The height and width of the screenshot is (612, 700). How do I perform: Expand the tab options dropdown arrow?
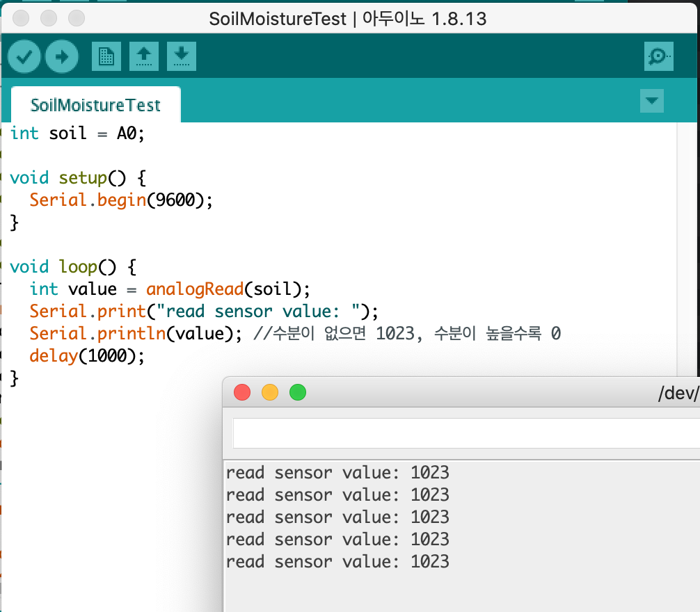[x=651, y=101]
